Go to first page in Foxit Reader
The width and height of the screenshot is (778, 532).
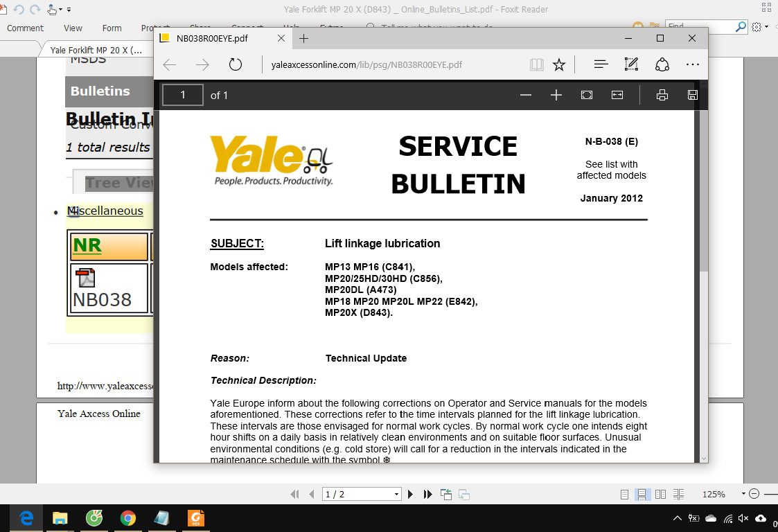294,494
